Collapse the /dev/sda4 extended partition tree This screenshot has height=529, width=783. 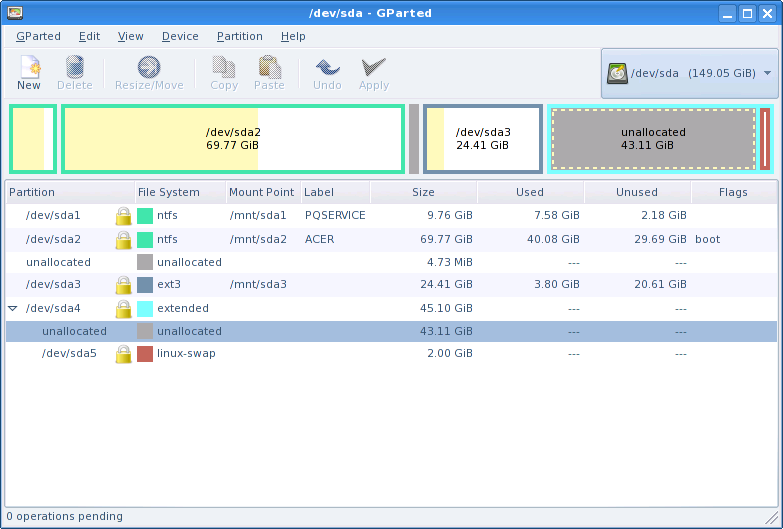click(x=13, y=309)
